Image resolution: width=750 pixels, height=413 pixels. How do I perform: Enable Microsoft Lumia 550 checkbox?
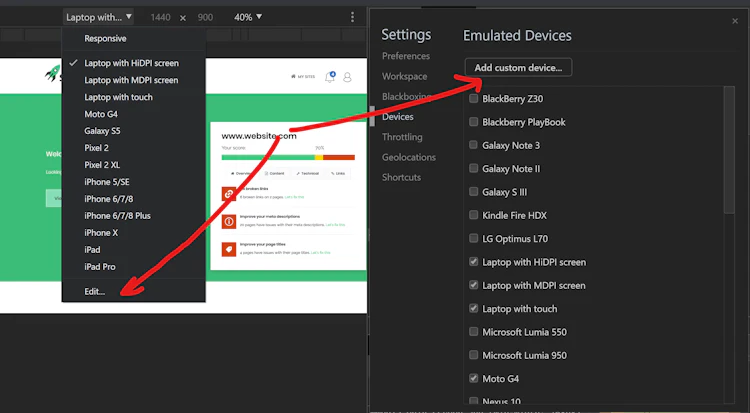tap(474, 332)
